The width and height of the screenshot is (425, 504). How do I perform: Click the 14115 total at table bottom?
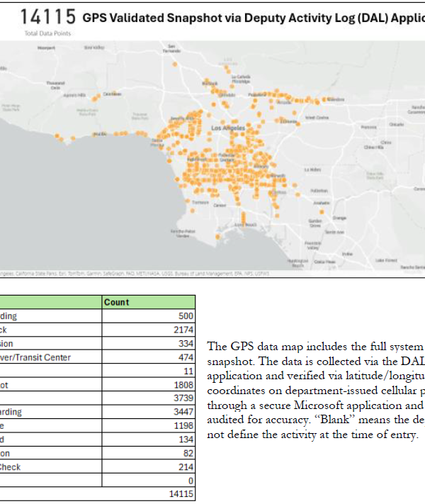click(x=180, y=493)
